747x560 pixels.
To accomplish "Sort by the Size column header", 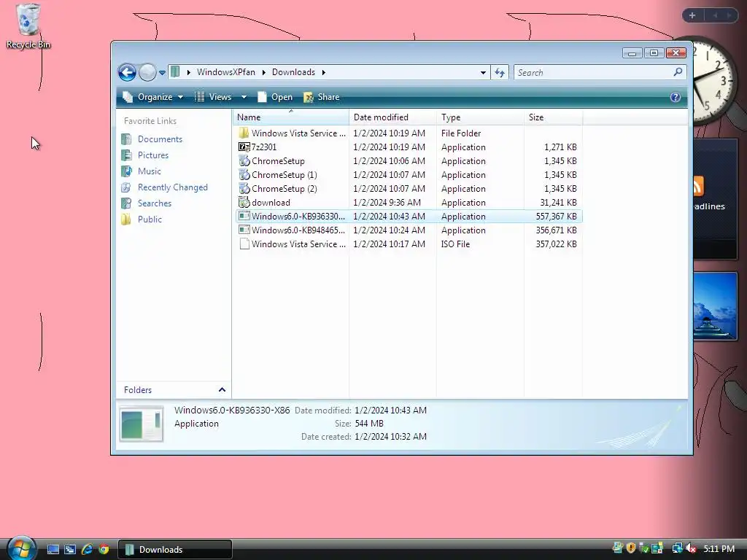I will pos(553,117).
